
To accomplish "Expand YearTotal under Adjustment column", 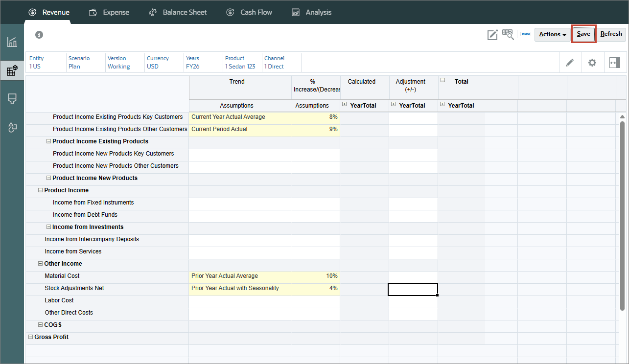I will 394,104.
